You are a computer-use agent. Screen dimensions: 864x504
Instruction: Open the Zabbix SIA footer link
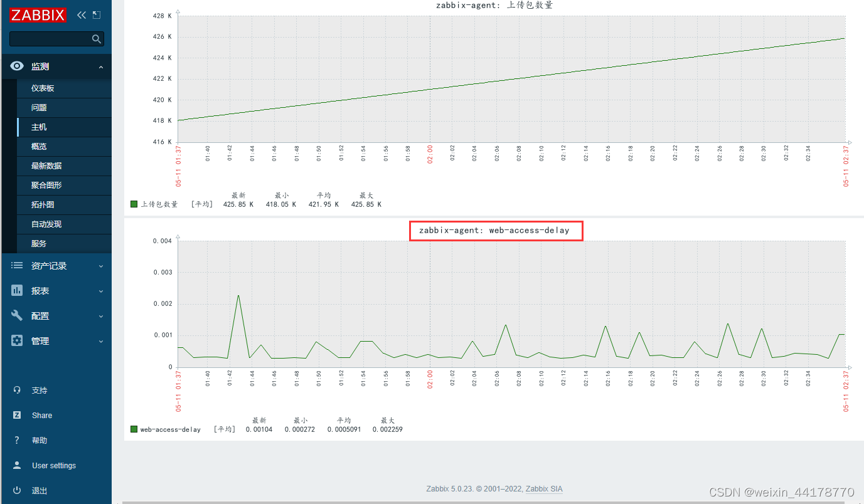click(544, 489)
